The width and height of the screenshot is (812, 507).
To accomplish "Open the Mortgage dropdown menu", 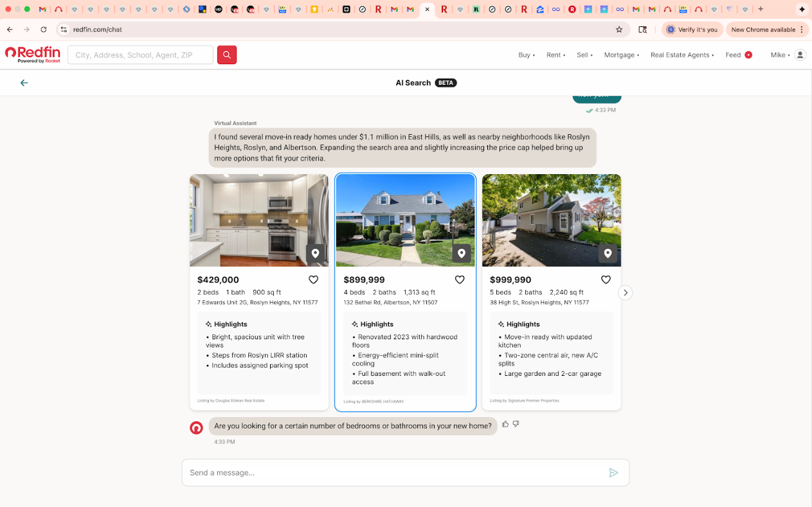I will 621,55.
